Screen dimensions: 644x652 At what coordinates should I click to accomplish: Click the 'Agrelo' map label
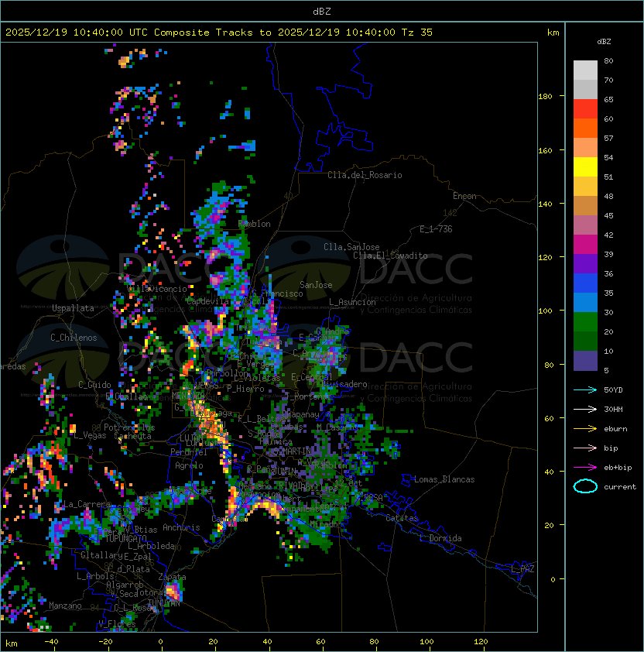[x=189, y=465]
